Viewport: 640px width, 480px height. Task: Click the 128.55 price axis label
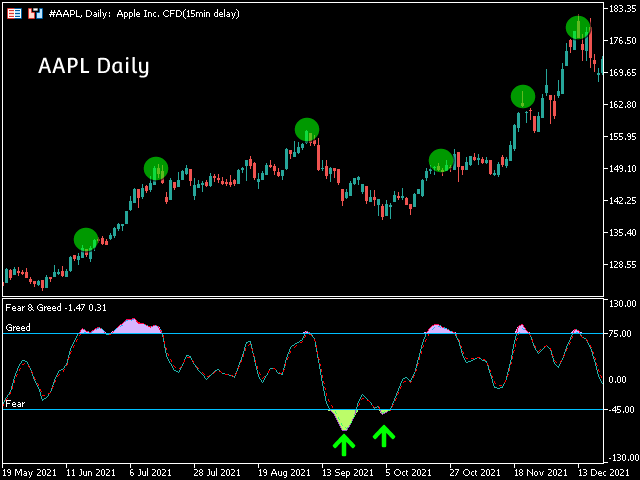(622, 264)
